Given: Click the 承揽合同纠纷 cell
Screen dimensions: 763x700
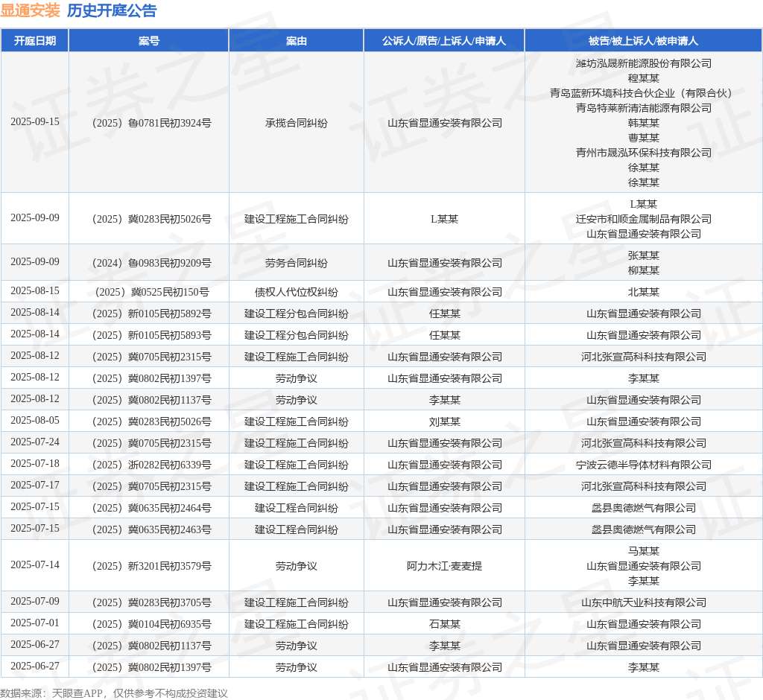Looking at the screenshot, I should 297,123.
